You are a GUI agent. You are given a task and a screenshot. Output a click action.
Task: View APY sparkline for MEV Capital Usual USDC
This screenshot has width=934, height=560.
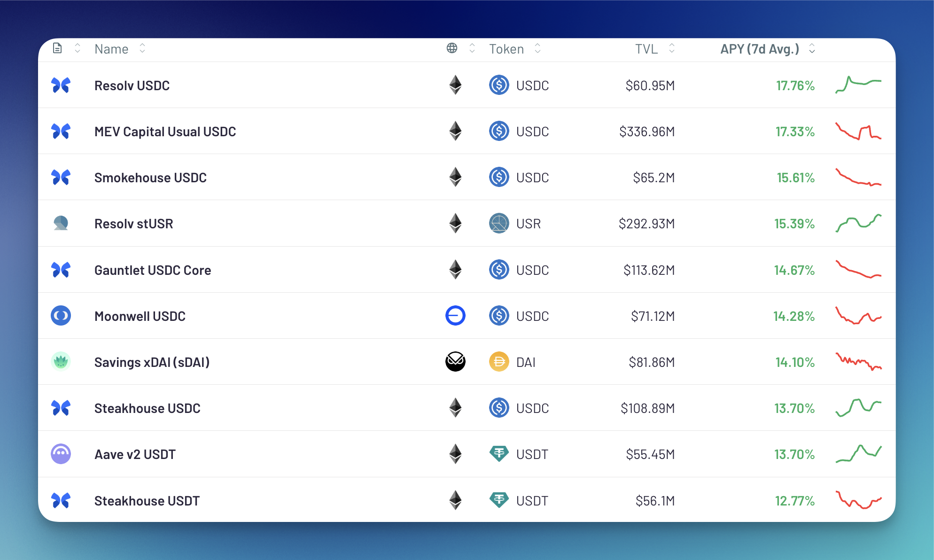tap(858, 131)
